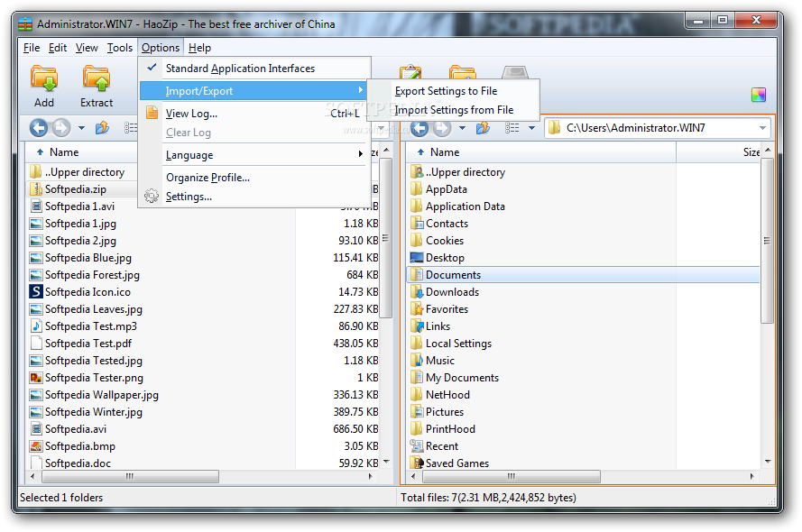The image size is (802, 532).
Task: Select Import/Export menu entry
Action: point(254,91)
